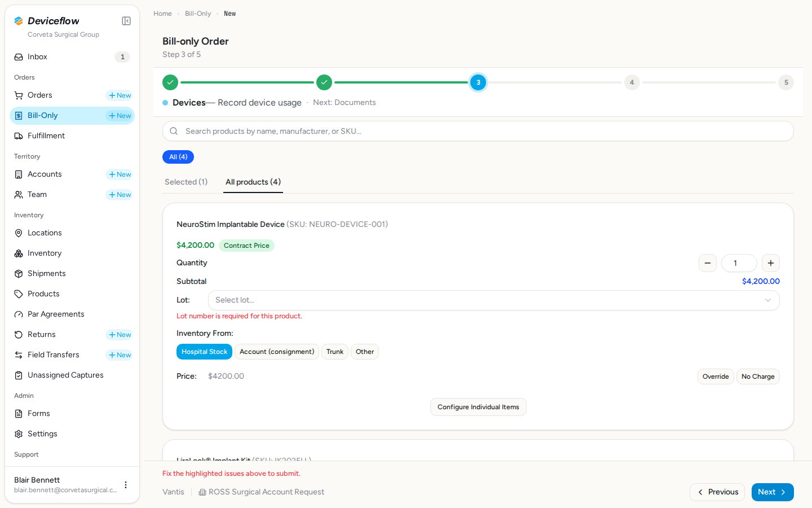The width and height of the screenshot is (812, 508).
Task: Click the Inventory boxes icon
Action: (19, 253)
